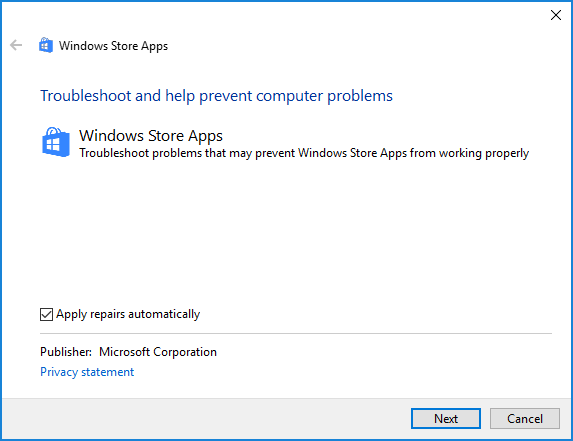573x441 pixels.
Task: Click the empty white area below the description
Action: (x=292, y=230)
